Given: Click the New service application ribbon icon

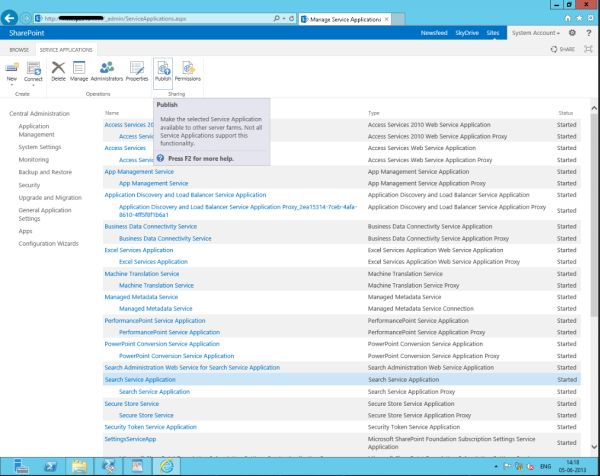Looking at the screenshot, I should click(x=12, y=68).
